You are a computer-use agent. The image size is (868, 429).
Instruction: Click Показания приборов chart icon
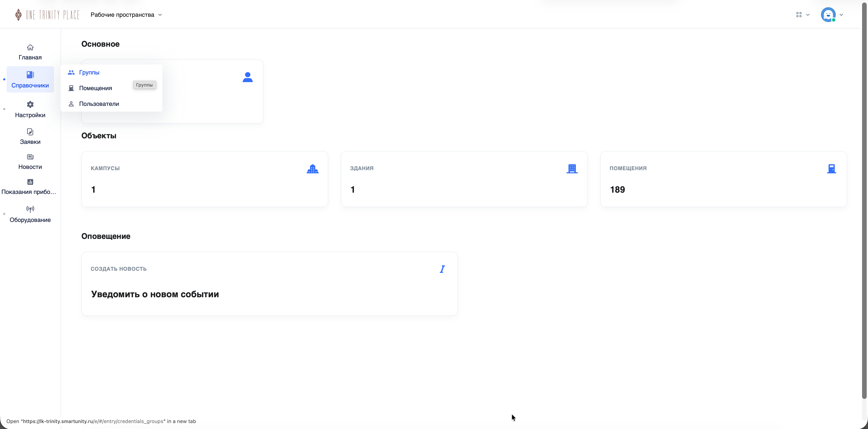pos(30,182)
